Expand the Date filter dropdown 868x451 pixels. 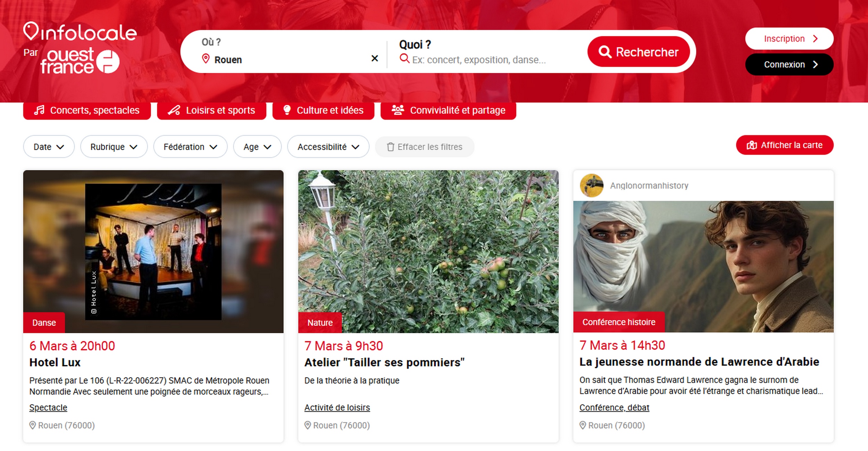[x=49, y=147]
